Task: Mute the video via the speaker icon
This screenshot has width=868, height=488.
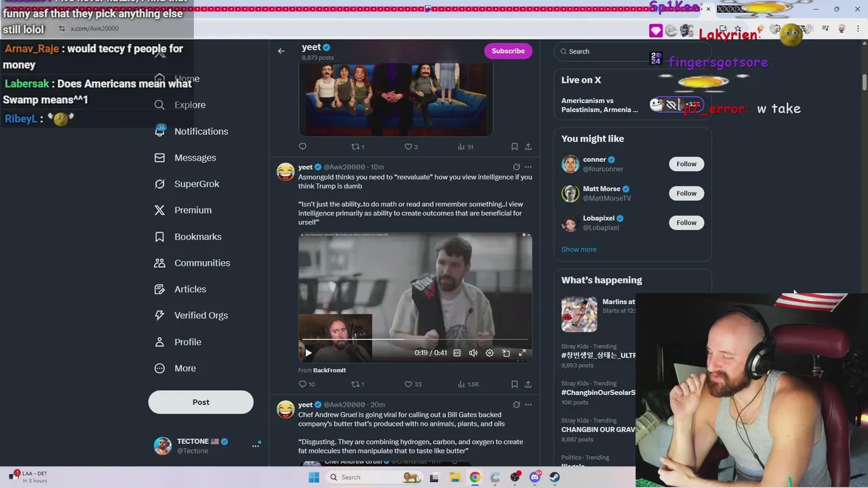Action: click(473, 353)
